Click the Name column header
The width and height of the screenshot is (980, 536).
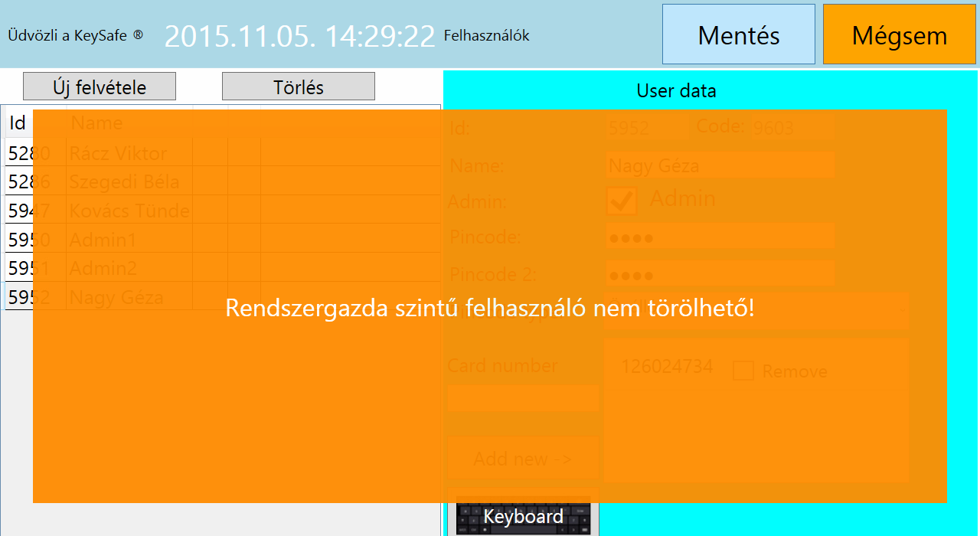tap(129, 123)
